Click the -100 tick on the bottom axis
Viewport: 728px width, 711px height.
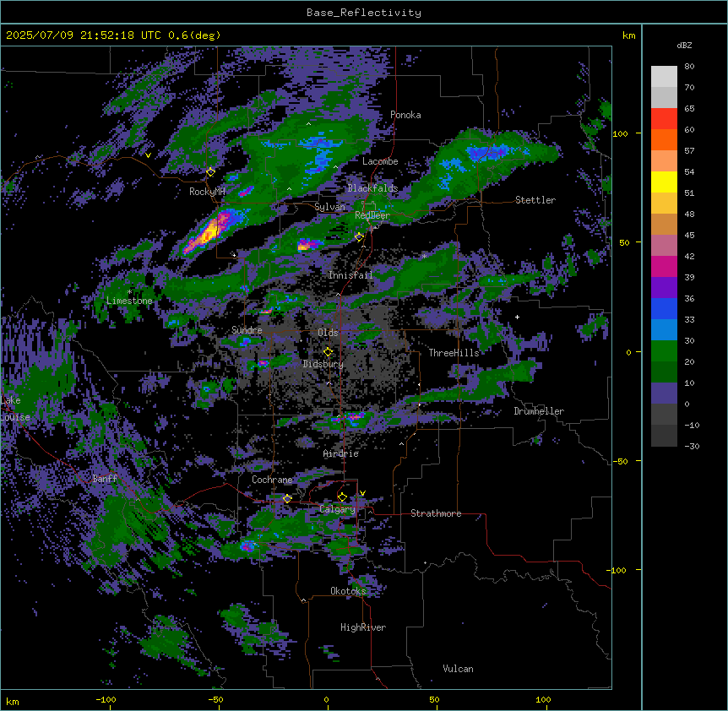click(106, 699)
